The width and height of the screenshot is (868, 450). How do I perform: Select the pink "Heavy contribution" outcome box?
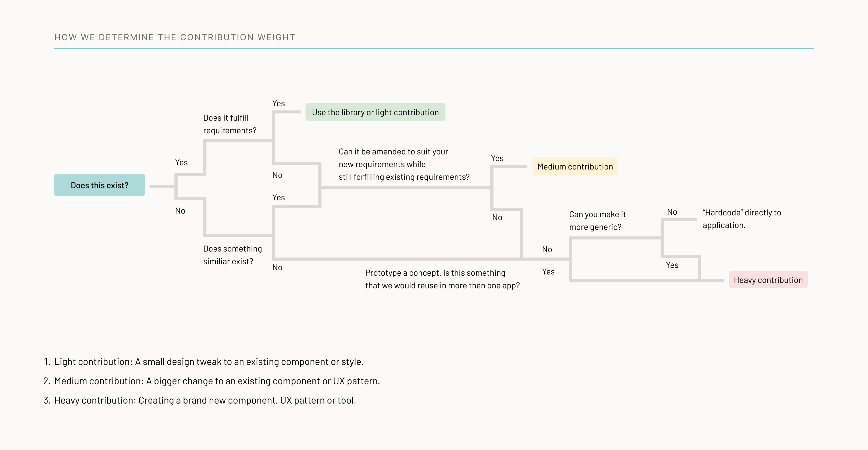[768, 280]
